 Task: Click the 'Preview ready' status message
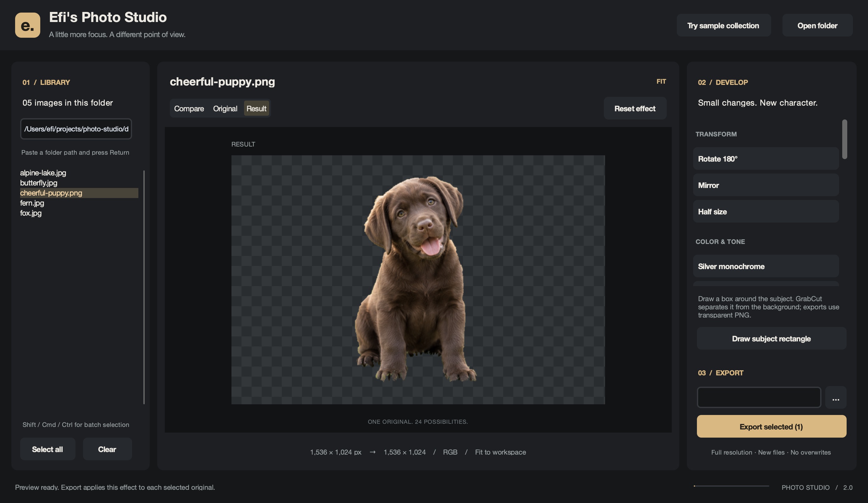coord(115,487)
